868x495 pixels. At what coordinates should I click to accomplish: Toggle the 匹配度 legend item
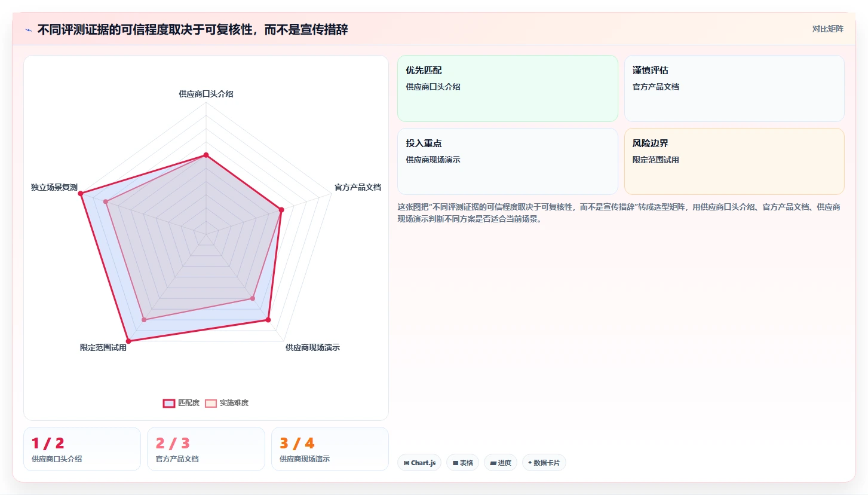(x=181, y=403)
